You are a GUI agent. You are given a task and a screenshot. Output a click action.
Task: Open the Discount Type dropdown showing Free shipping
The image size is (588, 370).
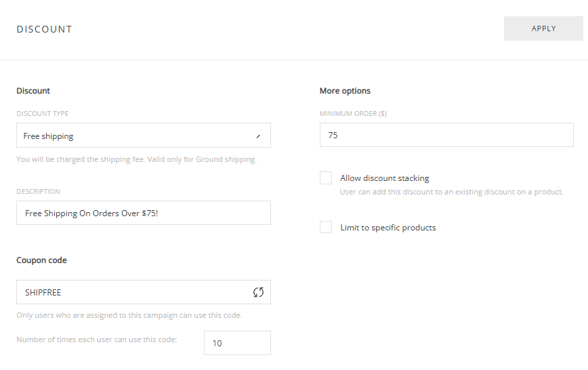pos(135,136)
